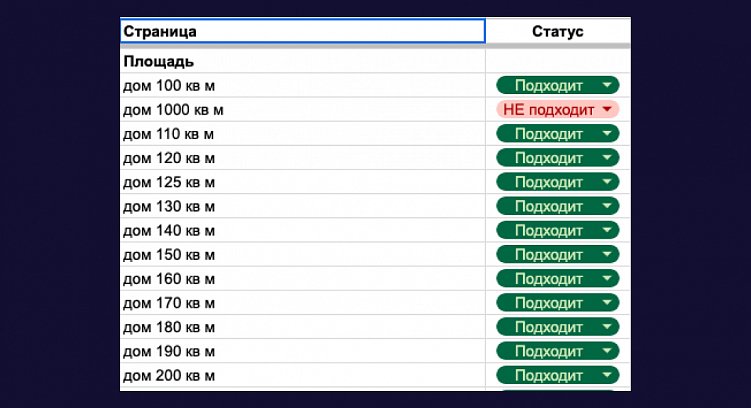Open the status dropdown for дом 160 кв м

point(558,279)
